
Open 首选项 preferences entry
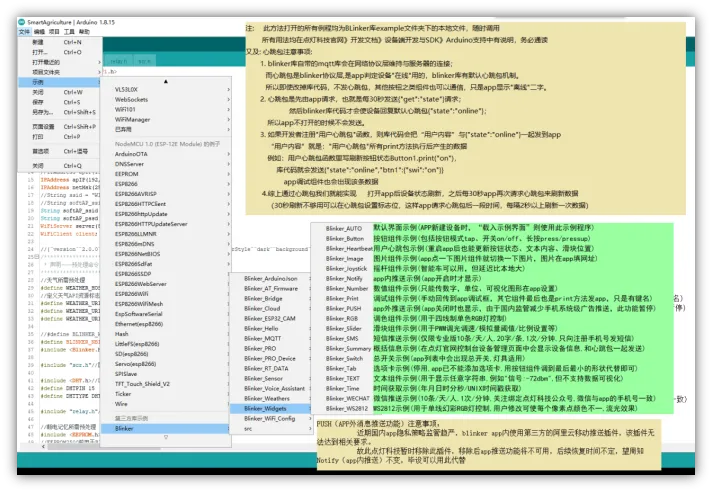click(59, 151)
